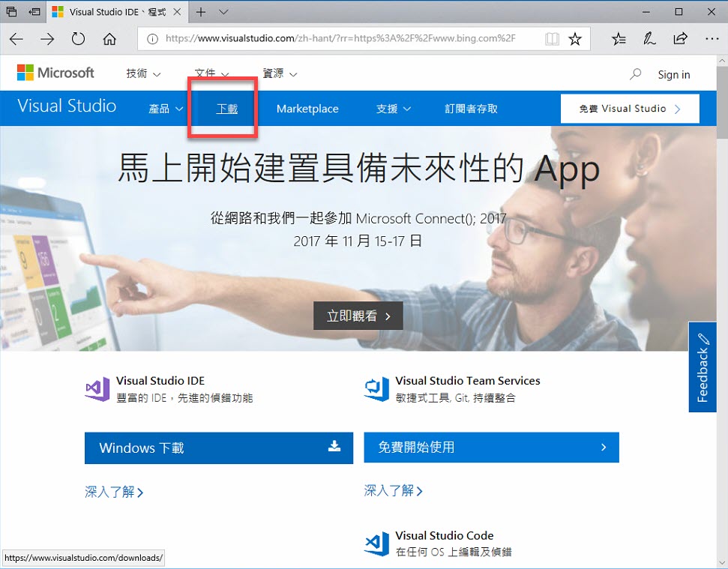Open the browser More (…) menu
Viewport: 728px width, 569px height.
712,39
